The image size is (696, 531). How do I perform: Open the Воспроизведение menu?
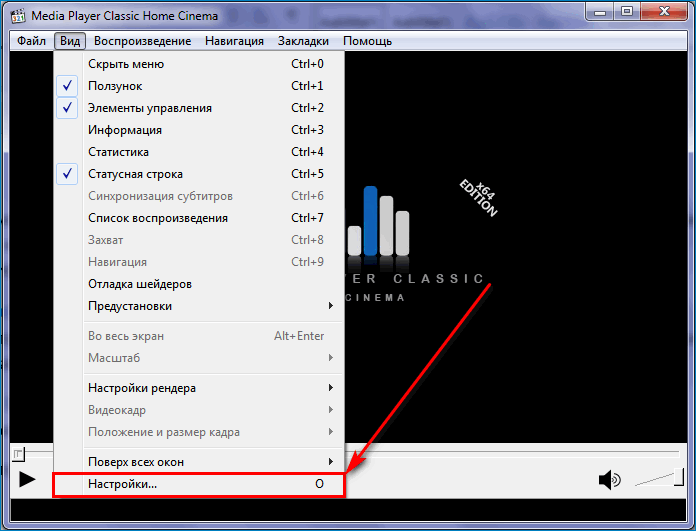point(142,41)
